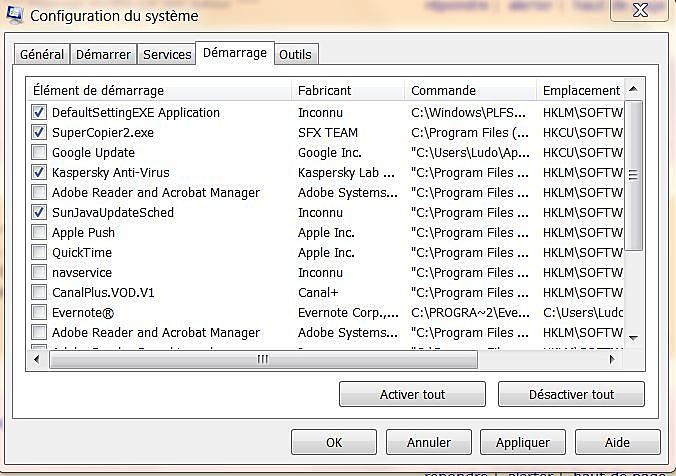Select the 'Kaspersky Lab ...' manufacturer cell
Screen dimensions: 676x476
coord(346,172)
